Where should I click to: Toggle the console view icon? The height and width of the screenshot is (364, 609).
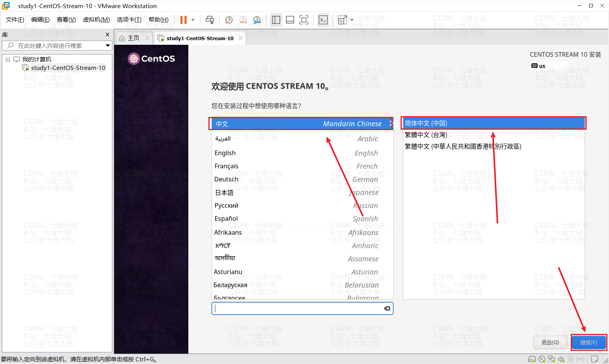[323, 20]
